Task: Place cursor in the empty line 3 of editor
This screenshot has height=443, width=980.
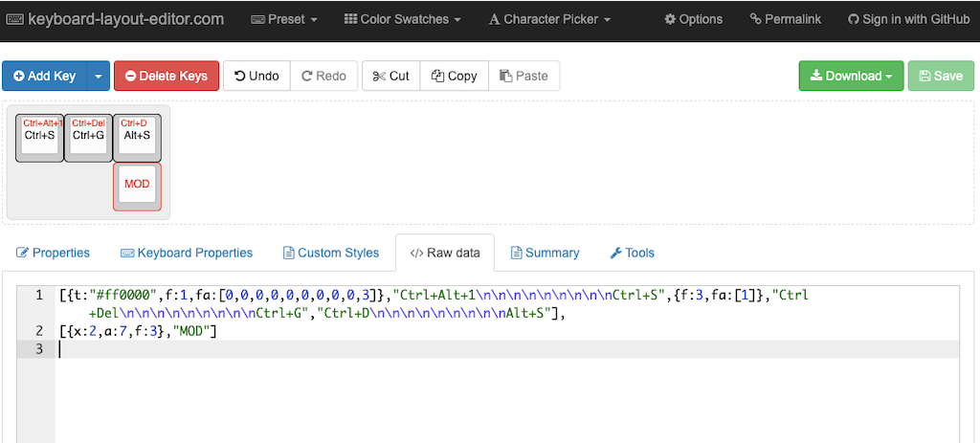Action: (x=507, y=349)
